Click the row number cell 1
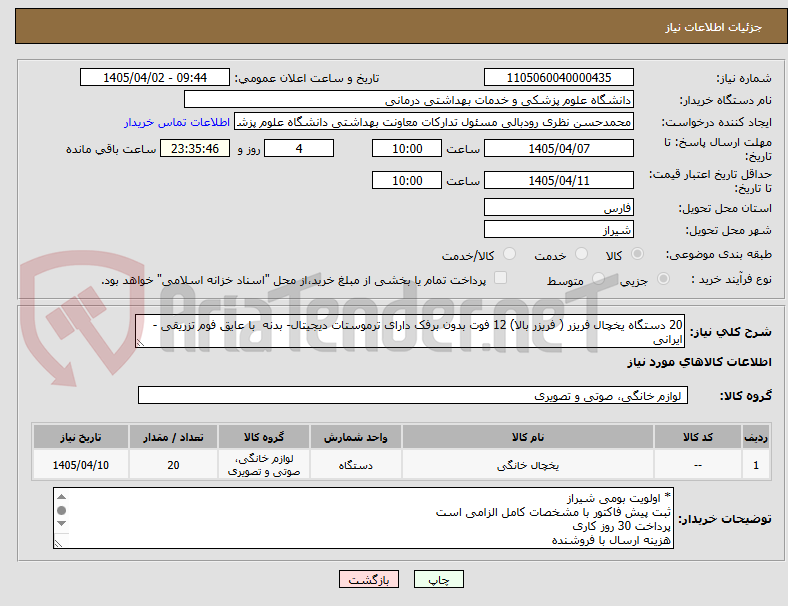Image resolution: width=788 pixels, height=606 pixels. pyautogui.click(x=756, y=465)
